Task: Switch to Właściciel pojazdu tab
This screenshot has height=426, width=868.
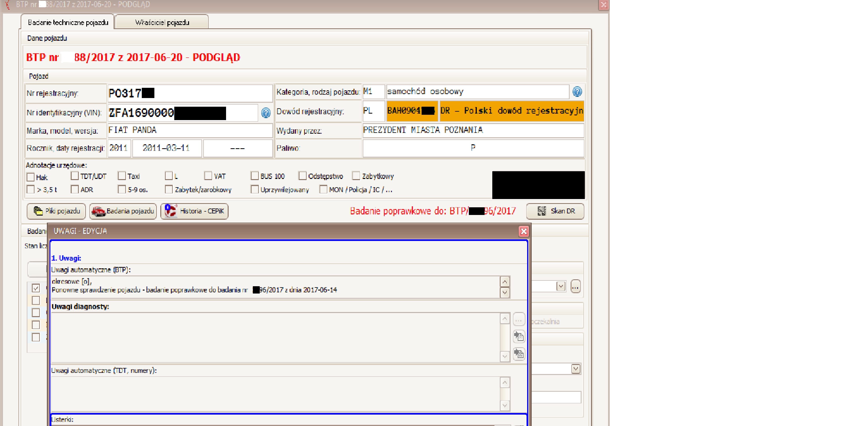Action: (x=162, y=22)
